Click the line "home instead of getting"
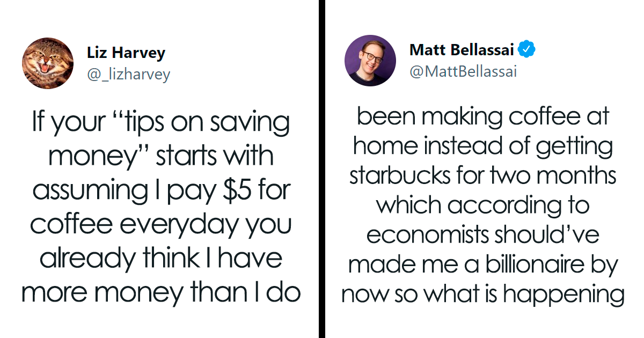 coord(482,146)
